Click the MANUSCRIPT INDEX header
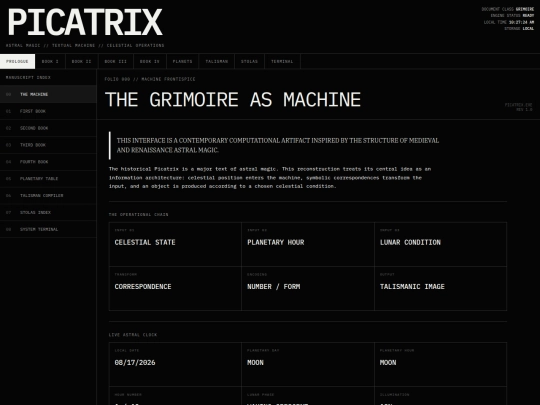Viewport: 540px width, 405px height. (x=28, y=77)
